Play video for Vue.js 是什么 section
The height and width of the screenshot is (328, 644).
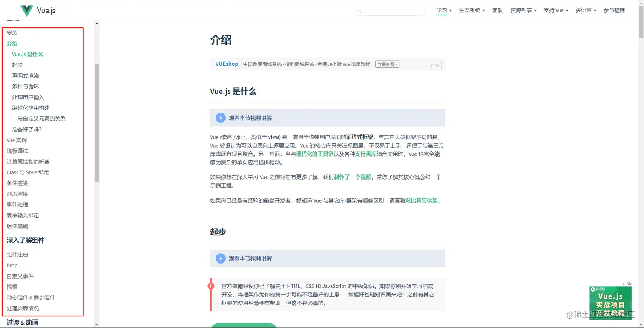pyautogui.click(x=220, y=118)
